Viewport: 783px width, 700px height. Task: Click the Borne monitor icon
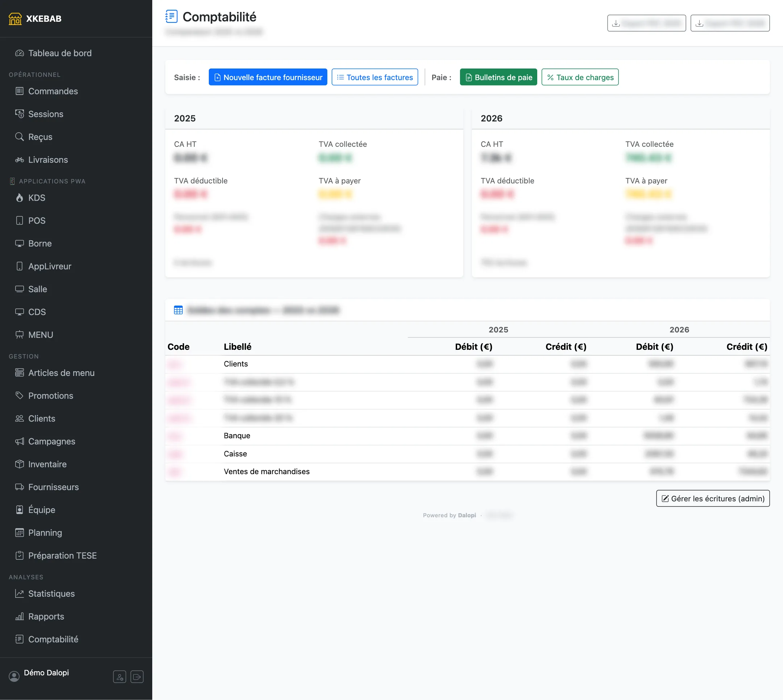20,244
